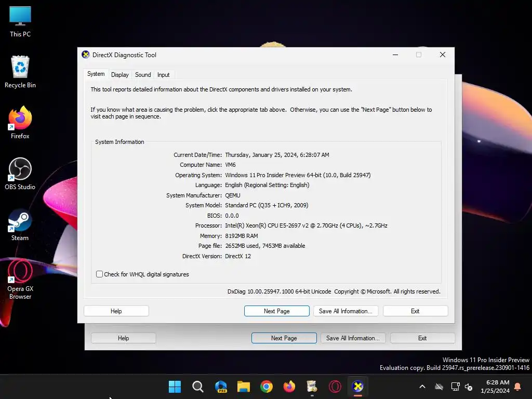Click the Current Date/Time value

click(x=277, y=155)
